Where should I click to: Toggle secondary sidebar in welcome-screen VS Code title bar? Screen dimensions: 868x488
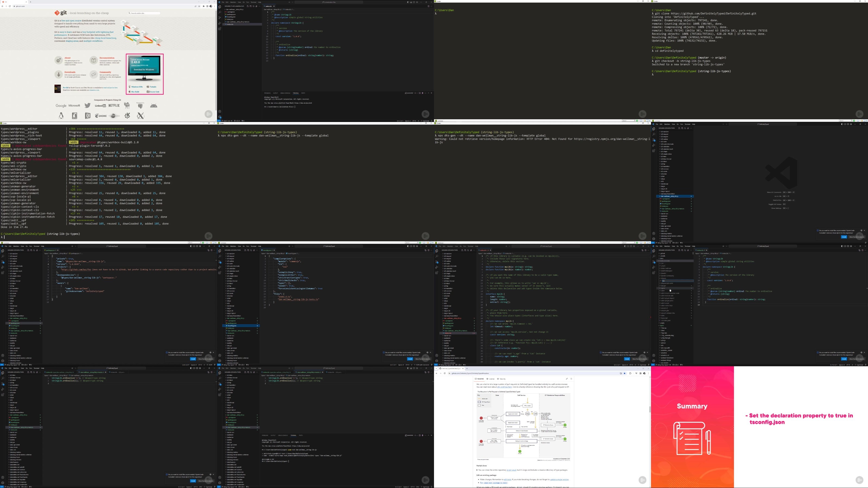848,124
